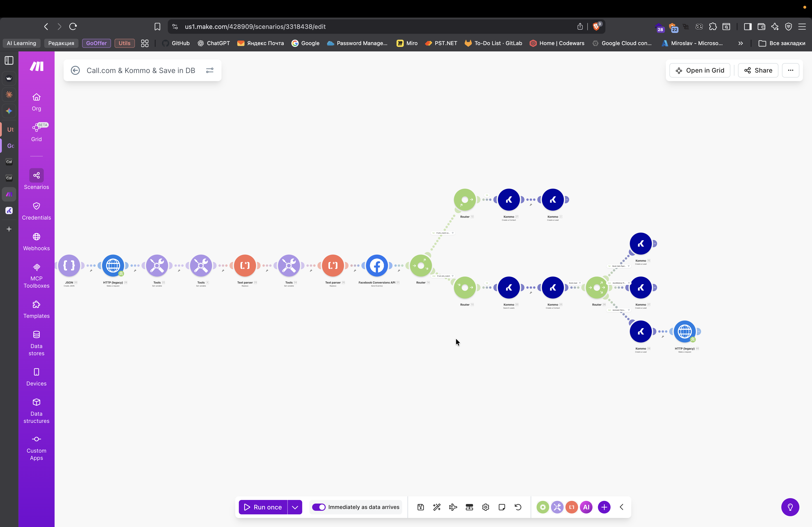Collapse the bottom toolbar with the left chevron
The image size is (812, 527).
[621, 507]
